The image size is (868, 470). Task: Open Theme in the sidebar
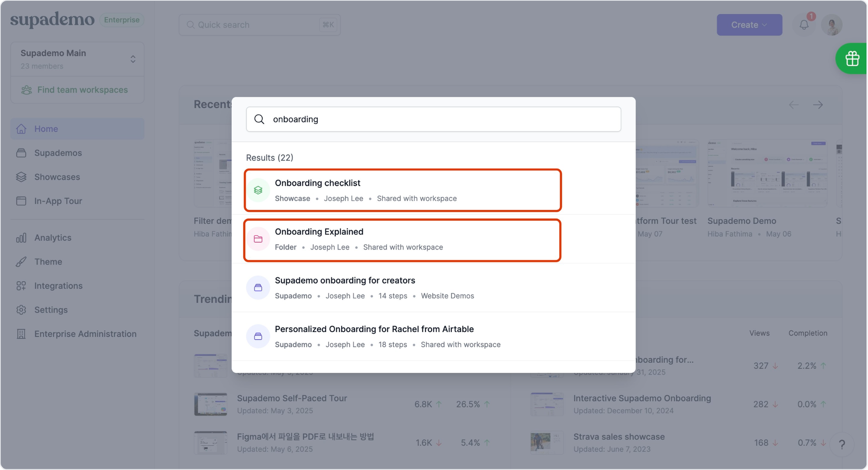77,262
